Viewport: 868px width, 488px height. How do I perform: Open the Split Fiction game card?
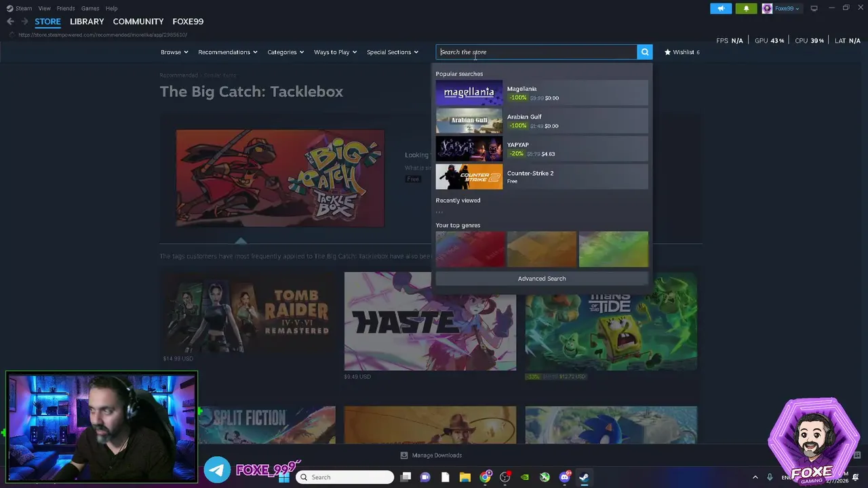tap(267, 425)
